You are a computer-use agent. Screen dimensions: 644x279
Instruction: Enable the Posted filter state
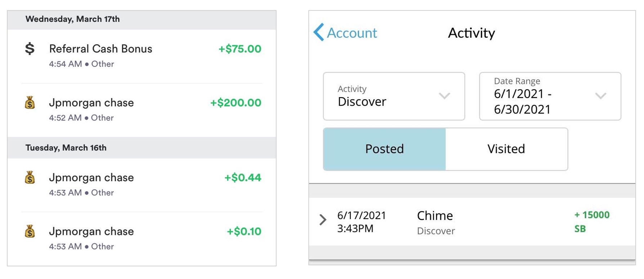(384, 149)
